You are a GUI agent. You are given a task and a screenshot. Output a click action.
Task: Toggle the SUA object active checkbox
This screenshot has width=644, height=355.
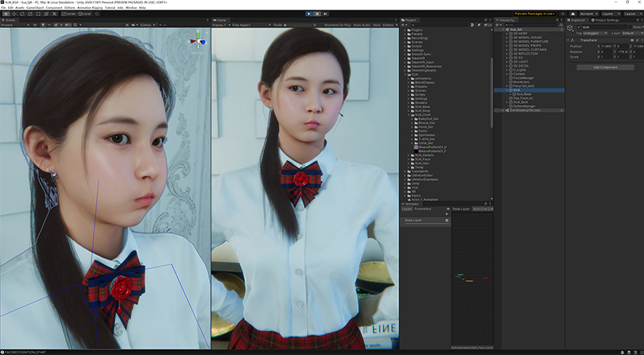tap(579, 27)
